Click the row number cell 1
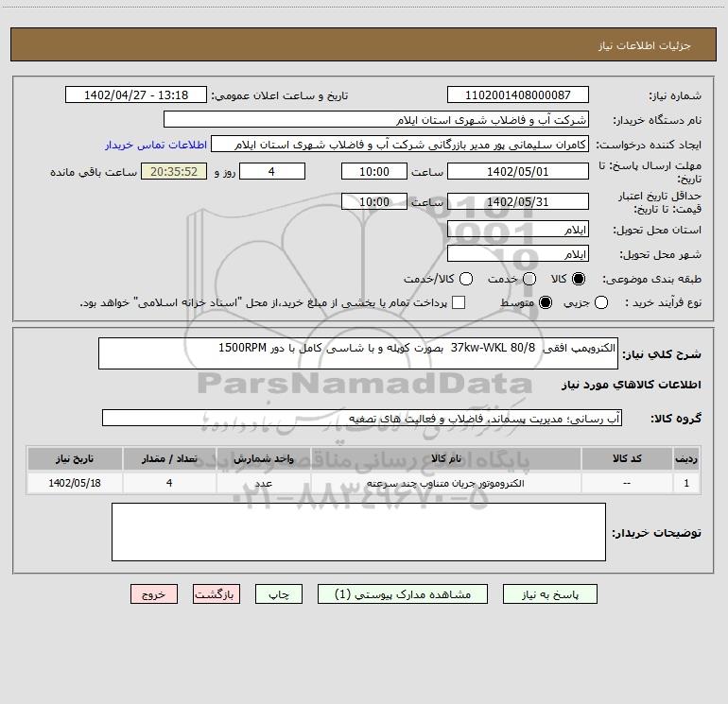Screen dimensions: 728x704 tap(686, 483)
